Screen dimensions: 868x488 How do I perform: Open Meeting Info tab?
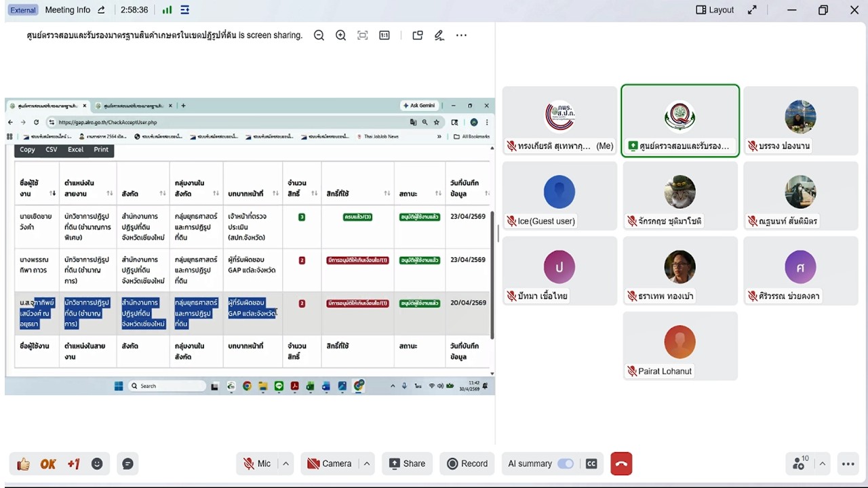pos(67,10)
